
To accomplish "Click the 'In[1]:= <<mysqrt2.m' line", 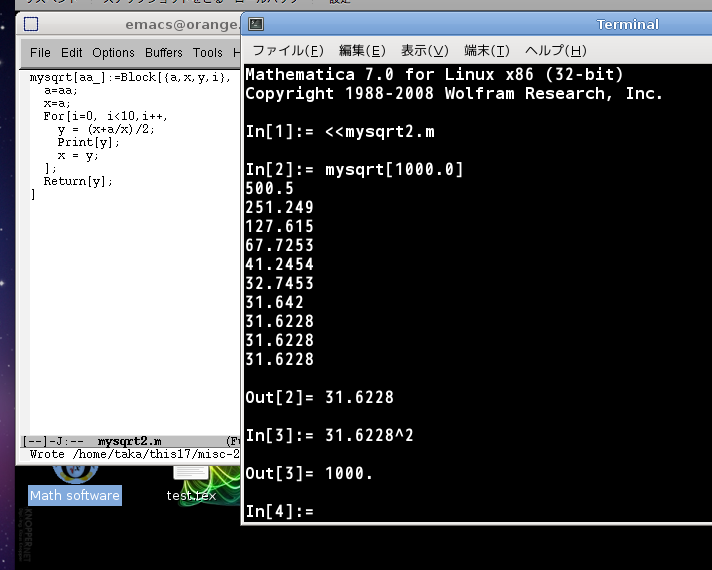I will (x=340, y=131).
